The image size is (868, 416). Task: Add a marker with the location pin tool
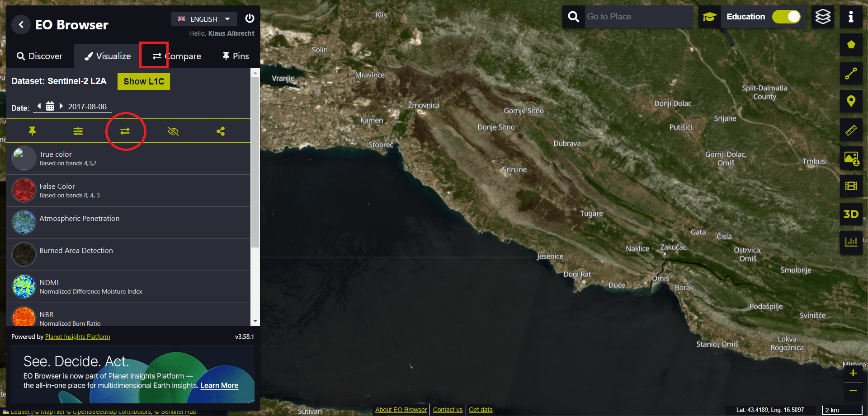(851, 101)
